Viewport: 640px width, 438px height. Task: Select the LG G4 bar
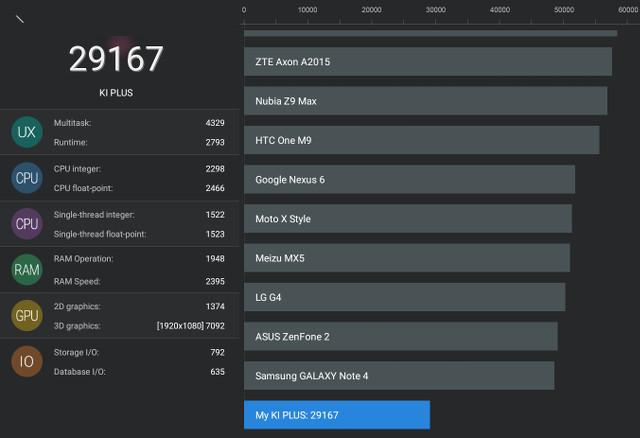404,297
